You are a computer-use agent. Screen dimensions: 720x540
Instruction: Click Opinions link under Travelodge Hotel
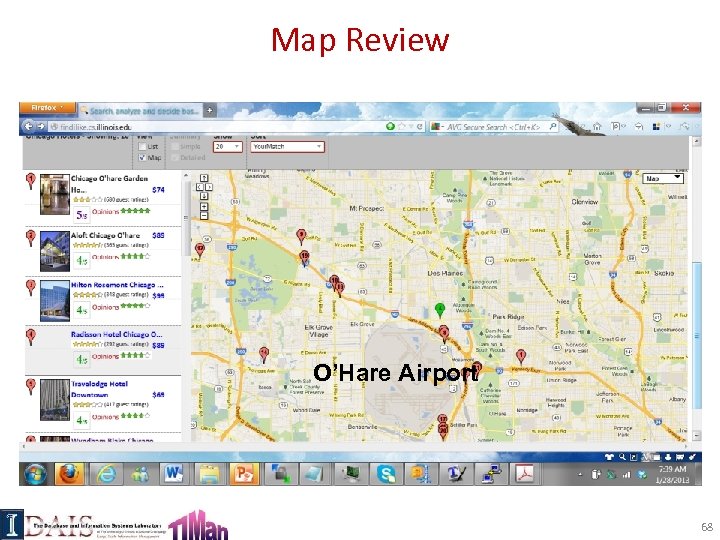105,417
